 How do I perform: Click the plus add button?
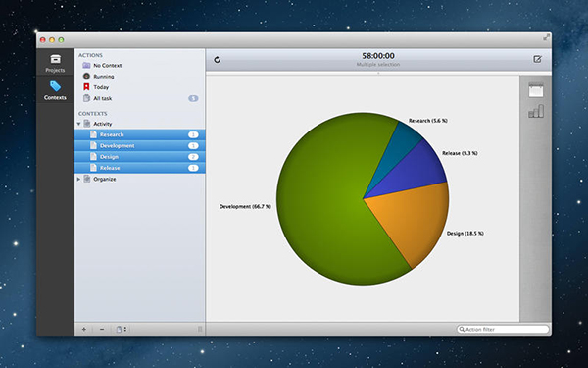point(84,329)
